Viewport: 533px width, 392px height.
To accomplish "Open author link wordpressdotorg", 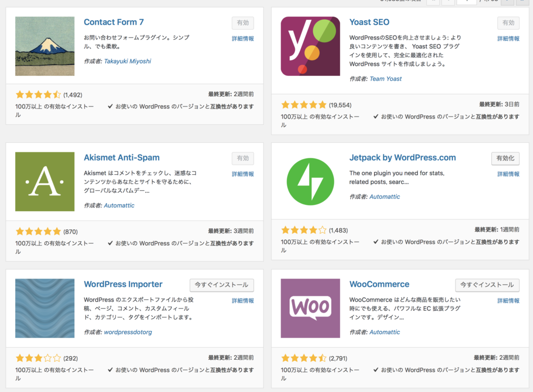I will pyautogui.click(x=128, y=332).
